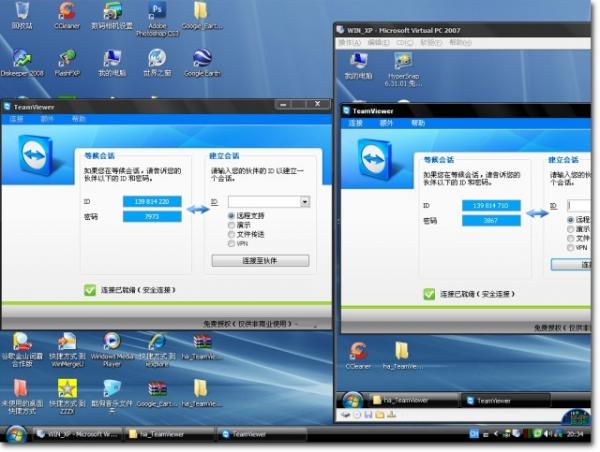The height and width of the screenshot is (452, 600).
Task: Open 谷歌金山词霸 合作版 desktop icon
Action: 22,341
